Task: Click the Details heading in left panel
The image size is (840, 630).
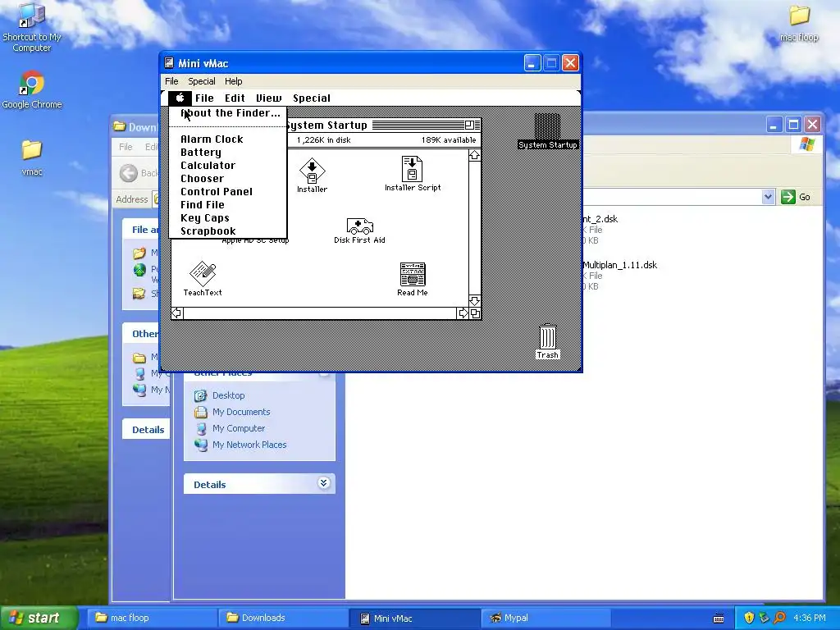Action: 209,485
